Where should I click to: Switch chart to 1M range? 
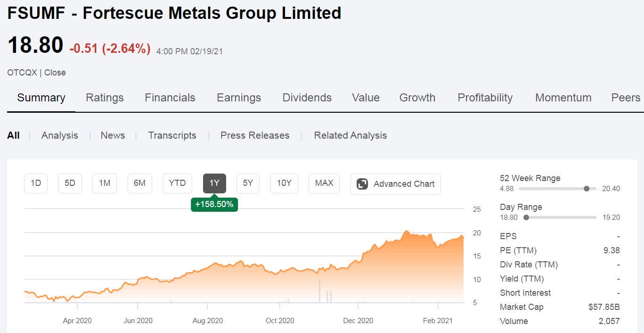(x=105, y=183)
